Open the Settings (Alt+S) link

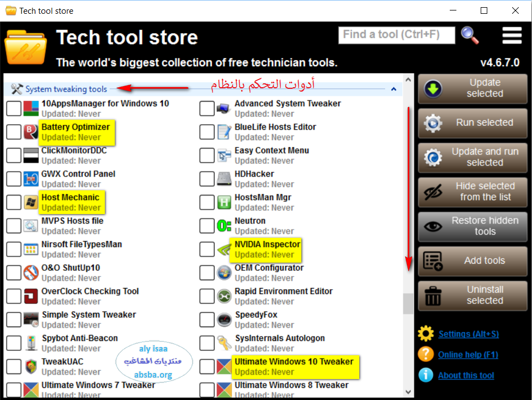coord(469,334)
